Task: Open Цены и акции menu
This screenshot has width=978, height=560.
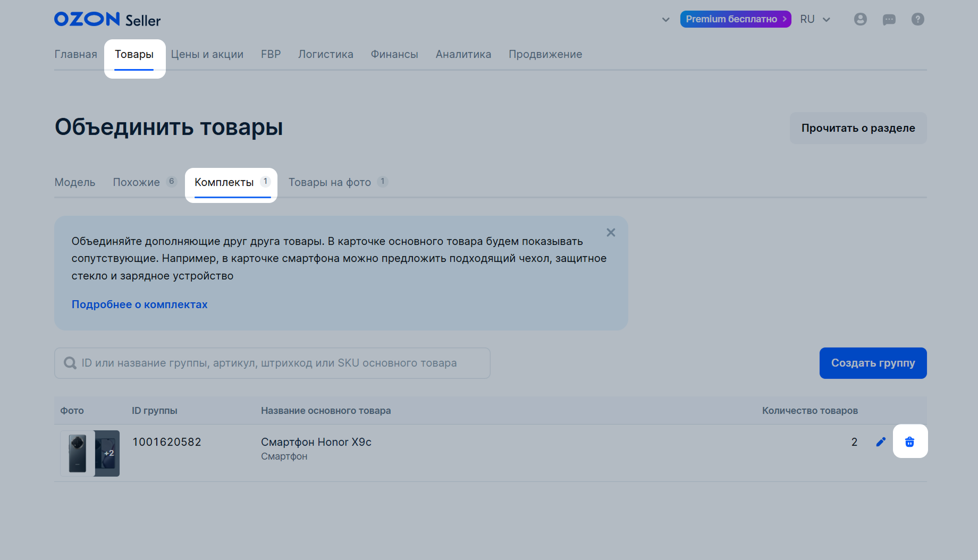Action: (207, 54)
